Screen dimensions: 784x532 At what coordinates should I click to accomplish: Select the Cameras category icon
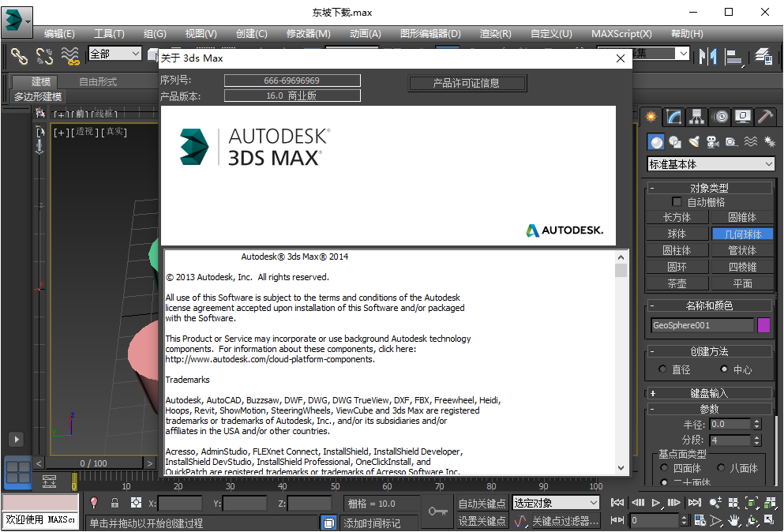[712, 142]
